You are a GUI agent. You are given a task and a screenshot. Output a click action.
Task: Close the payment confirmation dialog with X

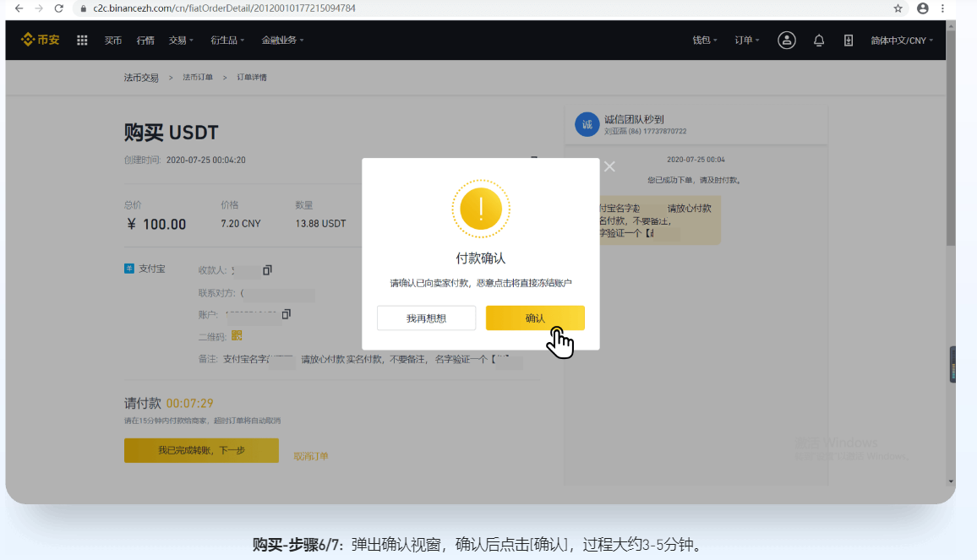(609, 166)
